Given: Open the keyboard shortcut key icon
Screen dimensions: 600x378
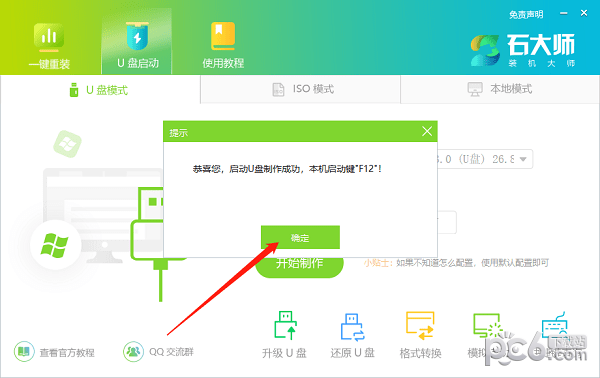Looking at the screenshot, I should pos(554,326).
